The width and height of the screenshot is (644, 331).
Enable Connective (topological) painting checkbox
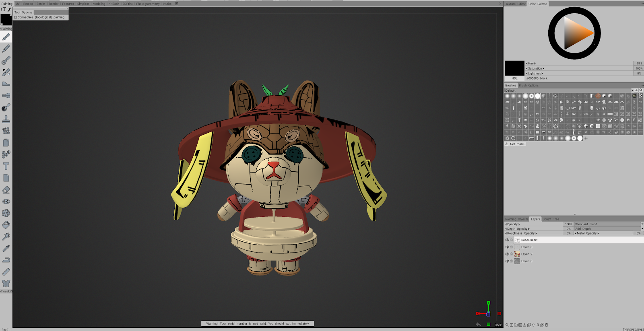coord(16,17)
